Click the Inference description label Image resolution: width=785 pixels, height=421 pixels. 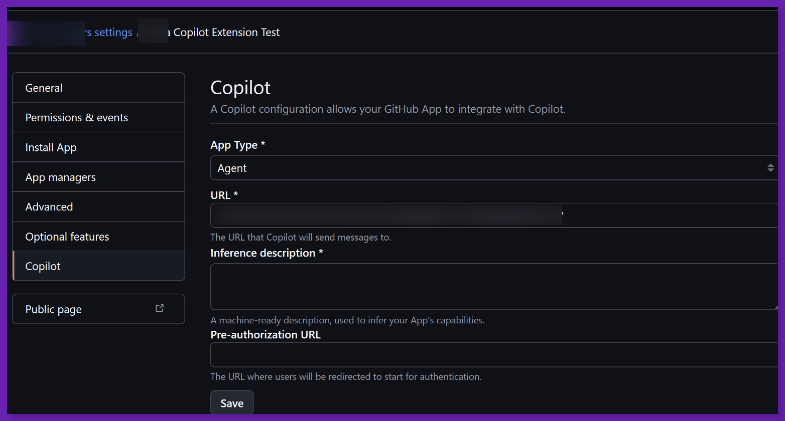pos(266,253)
